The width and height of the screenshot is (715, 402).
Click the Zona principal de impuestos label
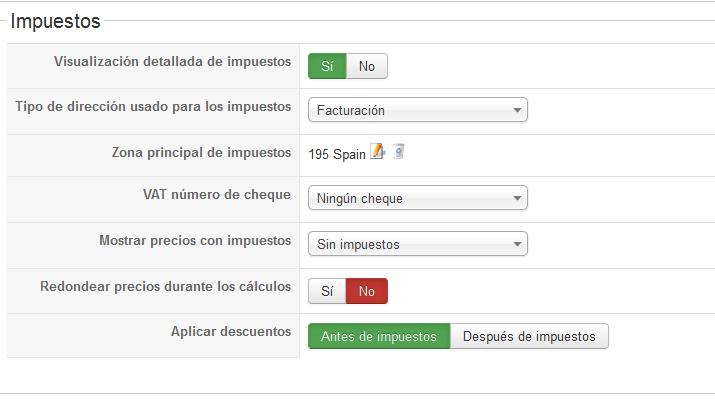click(x=201, y=152)
